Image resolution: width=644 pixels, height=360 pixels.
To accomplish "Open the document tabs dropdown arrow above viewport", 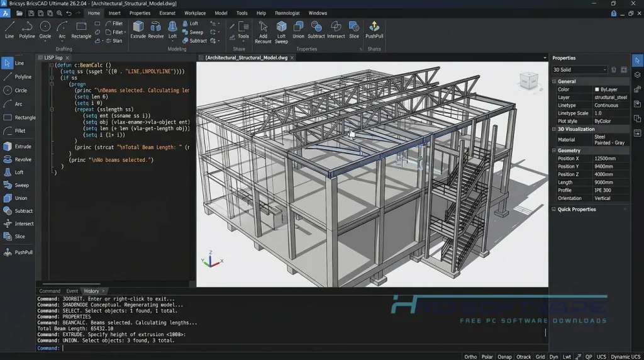I will point(545,58).
